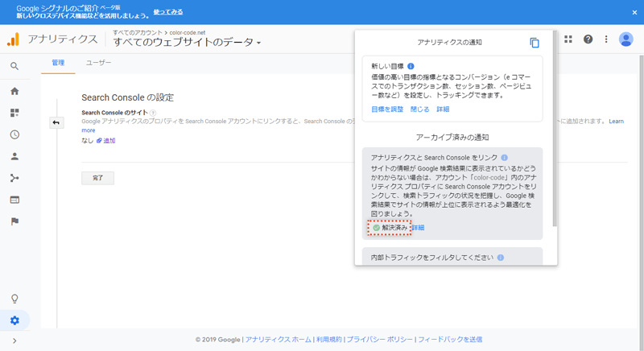Click 目標を調整 link in notification

click(x=387, y=109)
